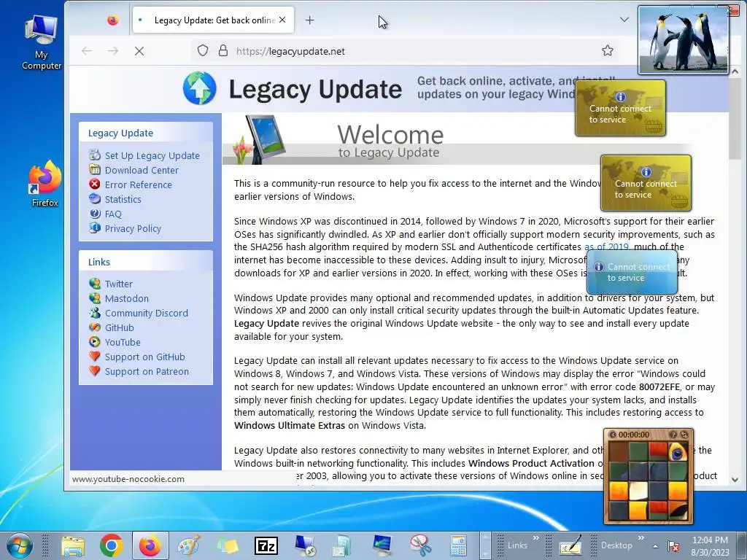Launch 7-Zip from the taskbar
Image resolution: width=747 pixels, height=560 pixels.
266,545
